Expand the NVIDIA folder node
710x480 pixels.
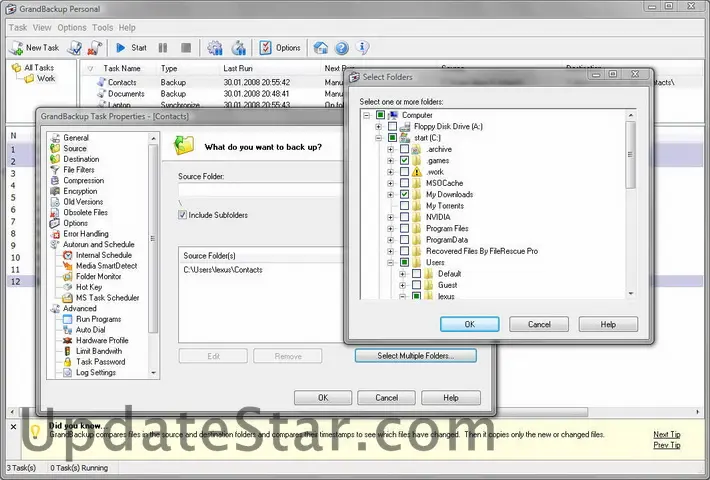pos(391,217)
